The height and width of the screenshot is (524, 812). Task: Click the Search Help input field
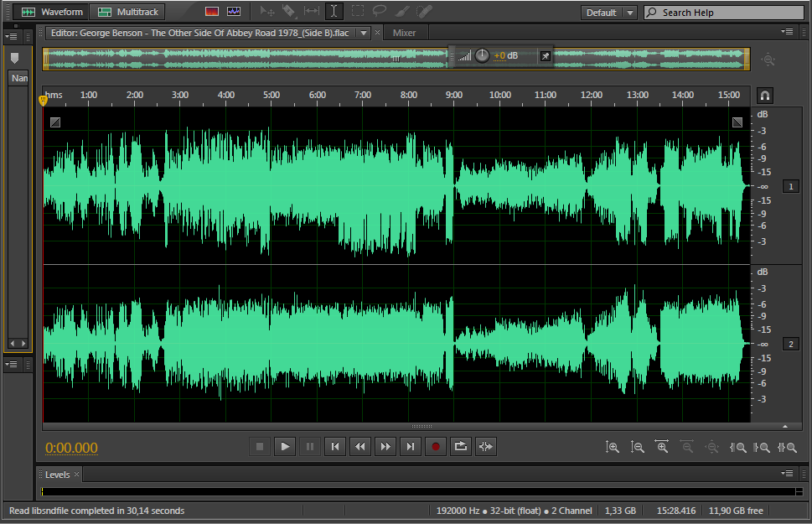click(724, 13)
